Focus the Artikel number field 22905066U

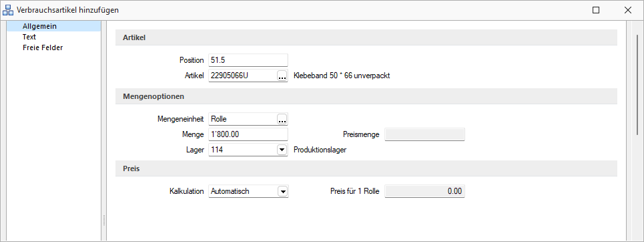242,76
